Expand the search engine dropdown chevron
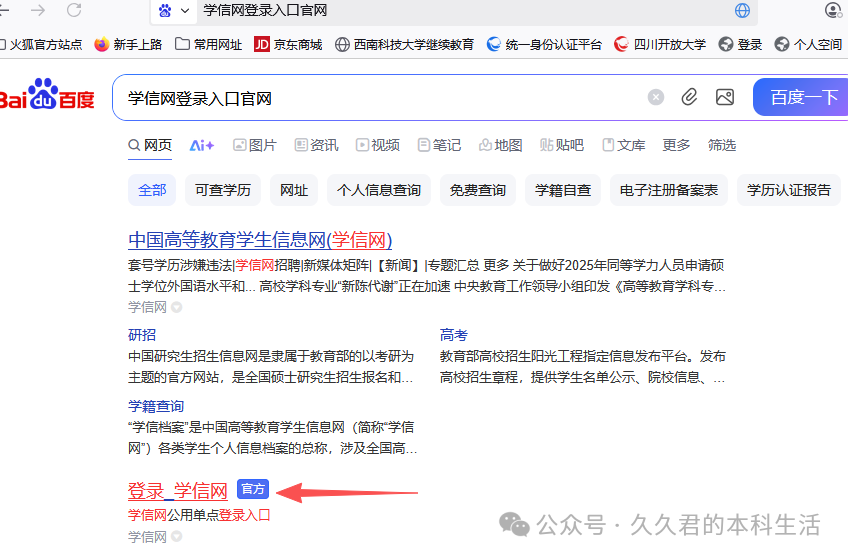 185,10
